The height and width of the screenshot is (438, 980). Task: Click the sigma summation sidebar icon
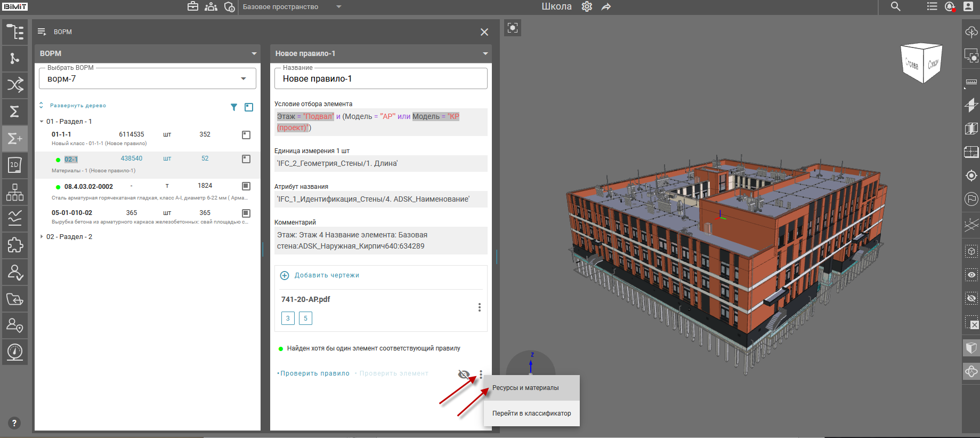point(15,112)
